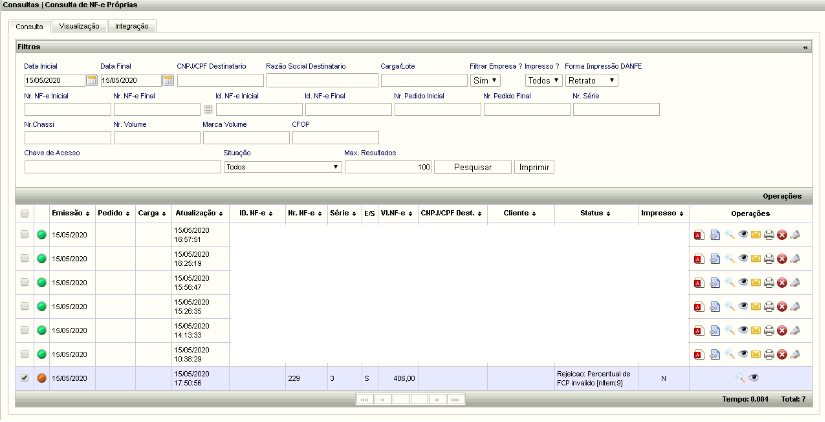Check the row updated at 10:38:29
This screenshot has height=422, width=825.
(x=24, y=354)
